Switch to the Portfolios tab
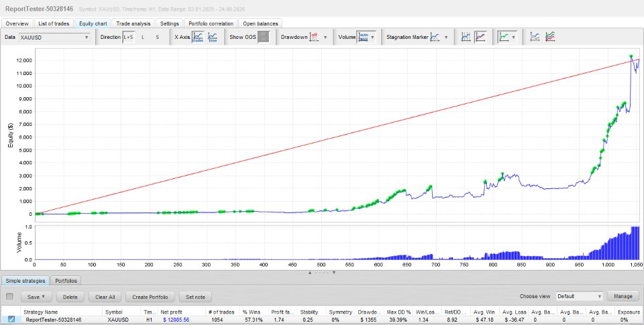 tap(66, 281)
